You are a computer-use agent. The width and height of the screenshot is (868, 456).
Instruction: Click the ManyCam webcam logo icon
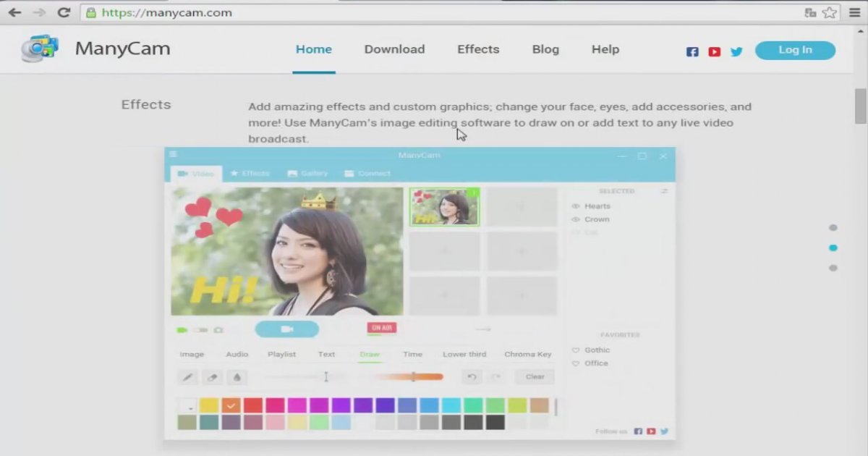tap(40, 48)
